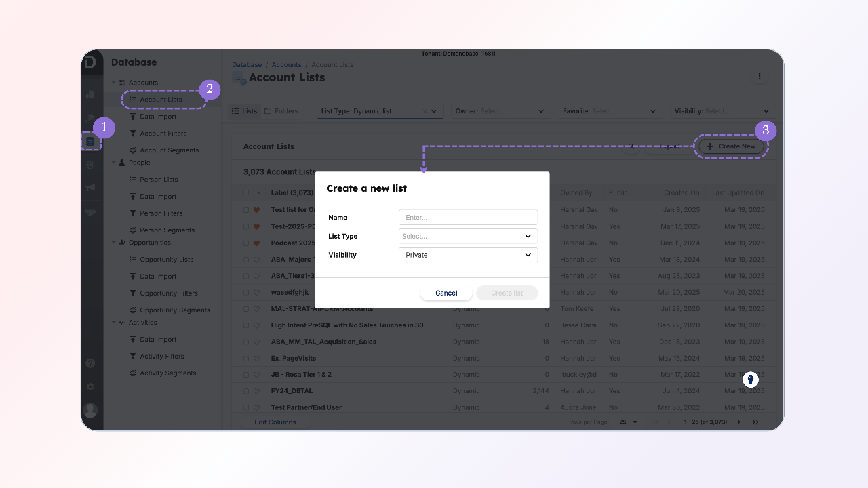Screen dimensions: 868x488
Task: Collapse the Accounts section in the tree
Action: point(114,82)
